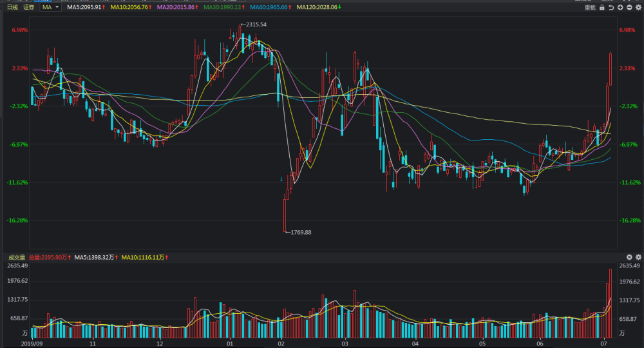Viewport: 644px width, 348px height.
Task: Click the undo arrow icon
Action: [611, 7]
